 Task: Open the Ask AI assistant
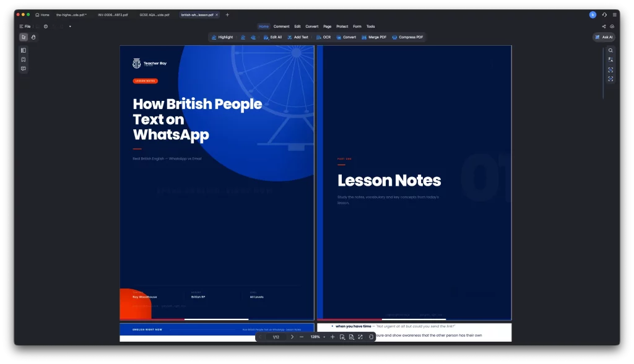[x=604, y=37]
